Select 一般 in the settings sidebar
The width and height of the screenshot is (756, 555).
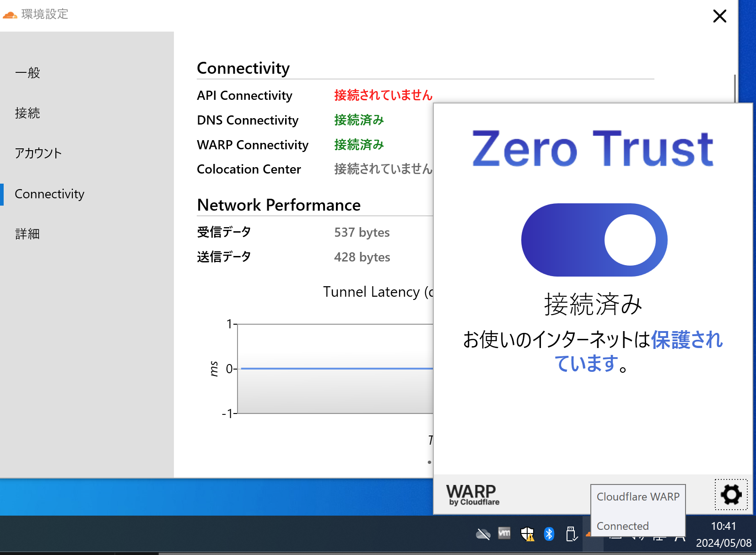point(27,72)
